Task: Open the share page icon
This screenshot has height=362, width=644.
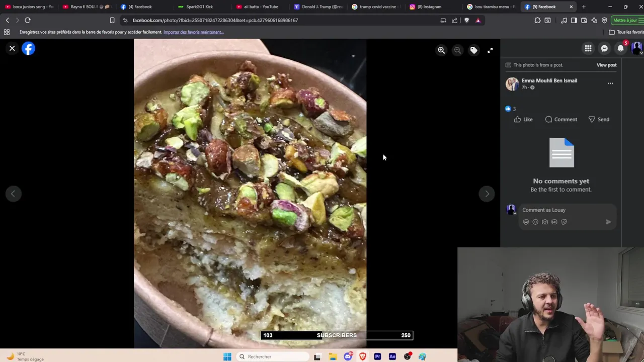Action: tap(455, 20)
